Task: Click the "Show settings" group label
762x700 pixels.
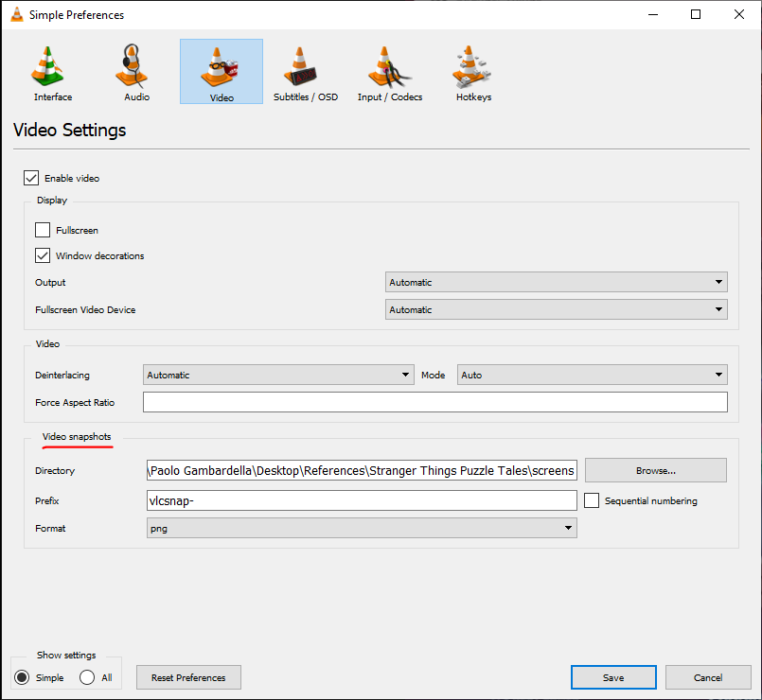Action: coord(66,656)
